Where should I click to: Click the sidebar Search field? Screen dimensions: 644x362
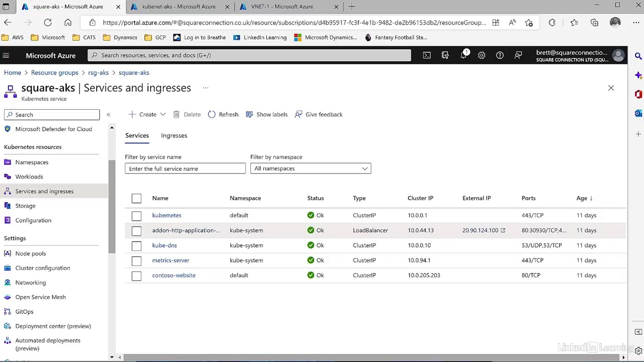[52, 115]
